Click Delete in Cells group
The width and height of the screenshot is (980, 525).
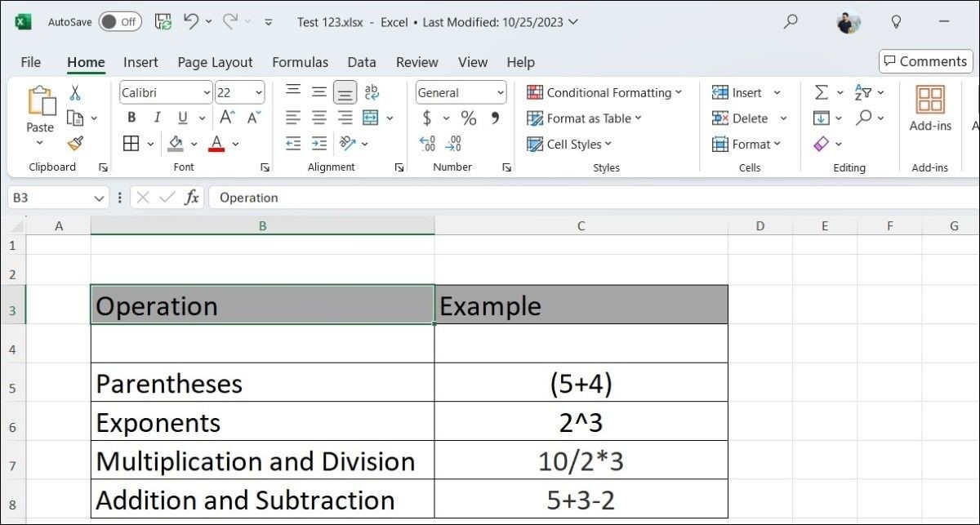740,118
